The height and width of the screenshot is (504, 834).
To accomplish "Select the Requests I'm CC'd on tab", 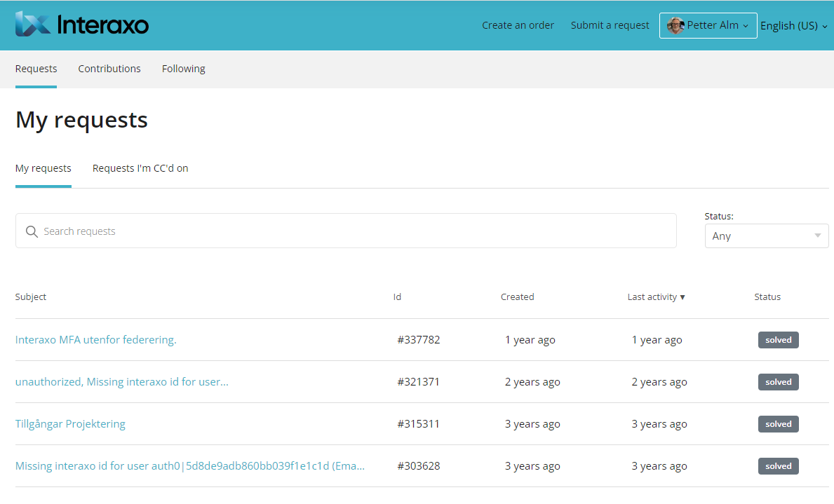I will [140, 168].
